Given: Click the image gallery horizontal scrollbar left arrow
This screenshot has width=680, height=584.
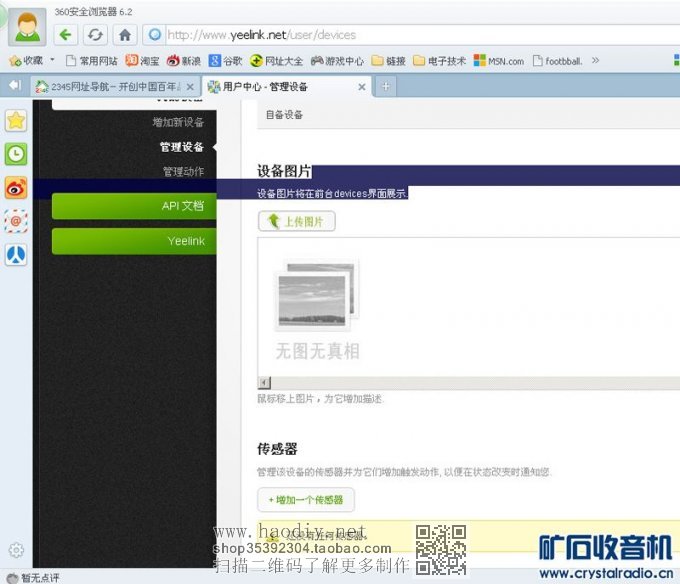Looking at the screenshot, I should pyautogui.click(x=264, y=383).
